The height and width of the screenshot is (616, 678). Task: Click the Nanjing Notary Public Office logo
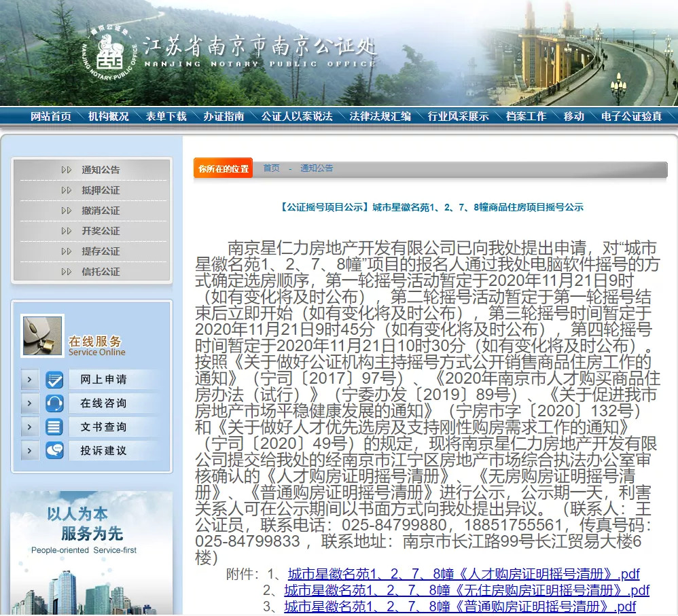pos(110,54)
